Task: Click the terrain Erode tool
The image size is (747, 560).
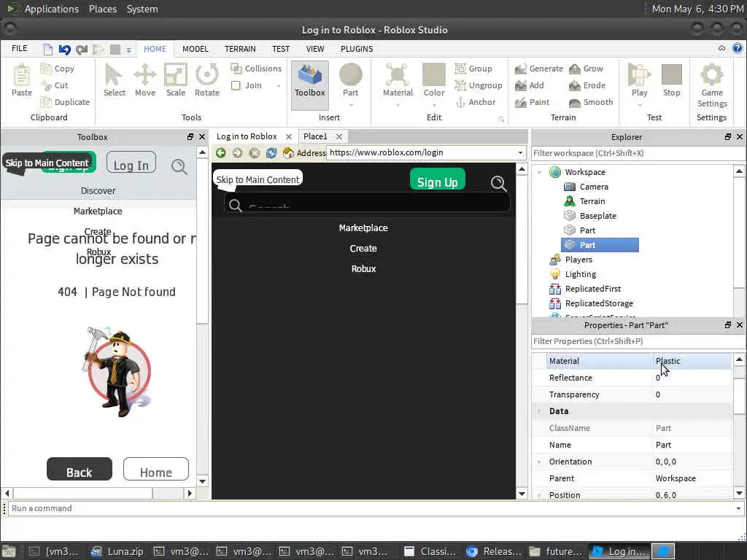Action: coord(587,85)
